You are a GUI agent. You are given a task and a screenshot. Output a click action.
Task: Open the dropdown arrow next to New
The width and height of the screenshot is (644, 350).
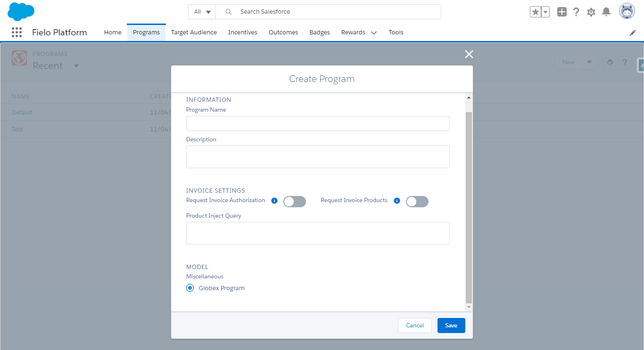tap(589, 62)
